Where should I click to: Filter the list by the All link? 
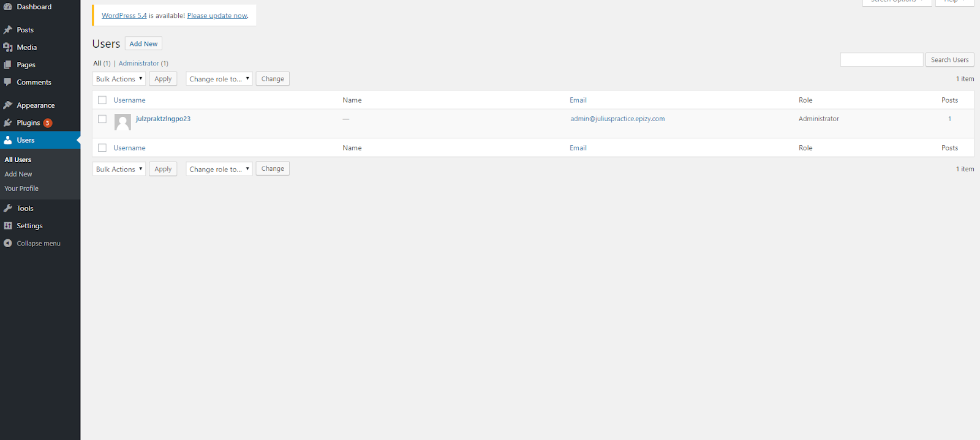pos(97,63)
